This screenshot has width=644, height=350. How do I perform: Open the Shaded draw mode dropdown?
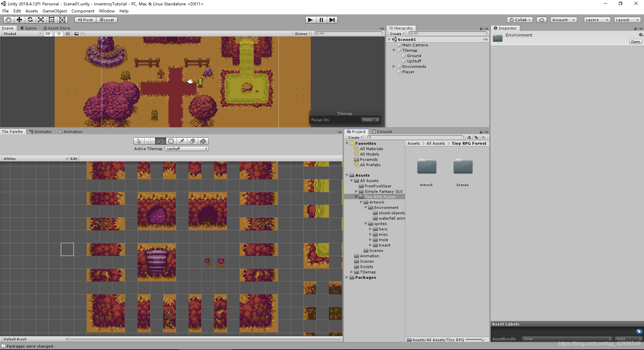(x=21, y=34)
